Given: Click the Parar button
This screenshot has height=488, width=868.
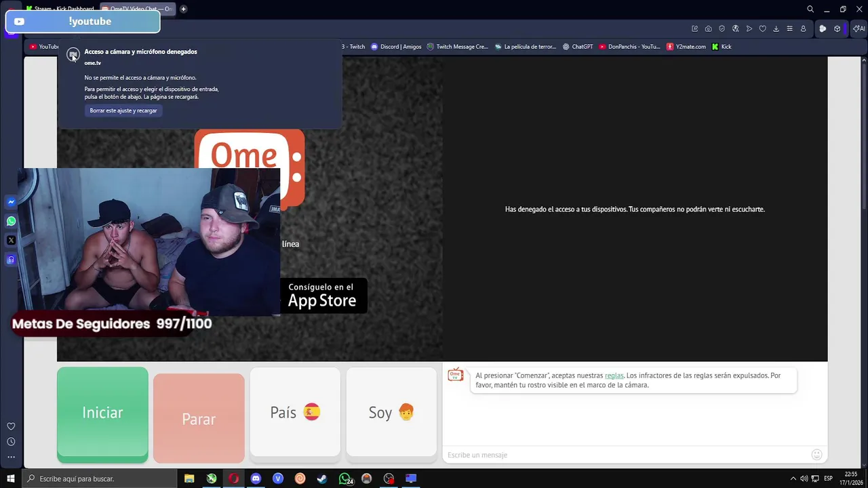Looking at the screenshot, I should click(x=199, y=418).
